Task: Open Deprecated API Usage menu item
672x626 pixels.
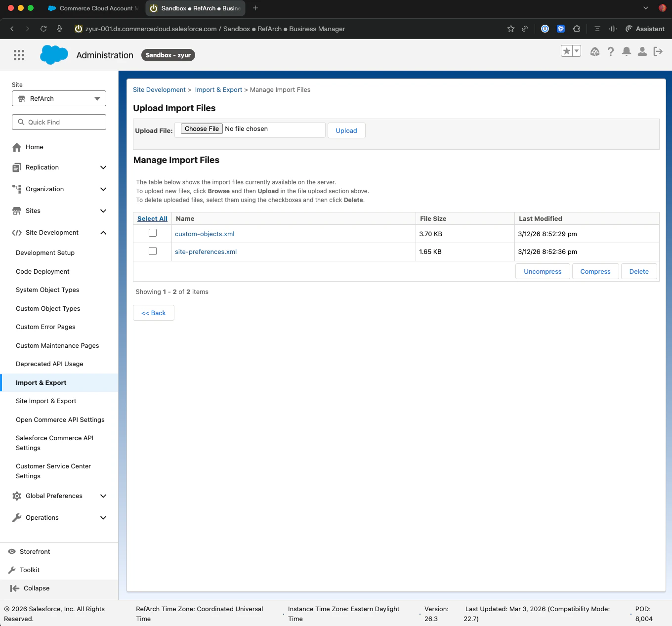Action: coord(49,364)
